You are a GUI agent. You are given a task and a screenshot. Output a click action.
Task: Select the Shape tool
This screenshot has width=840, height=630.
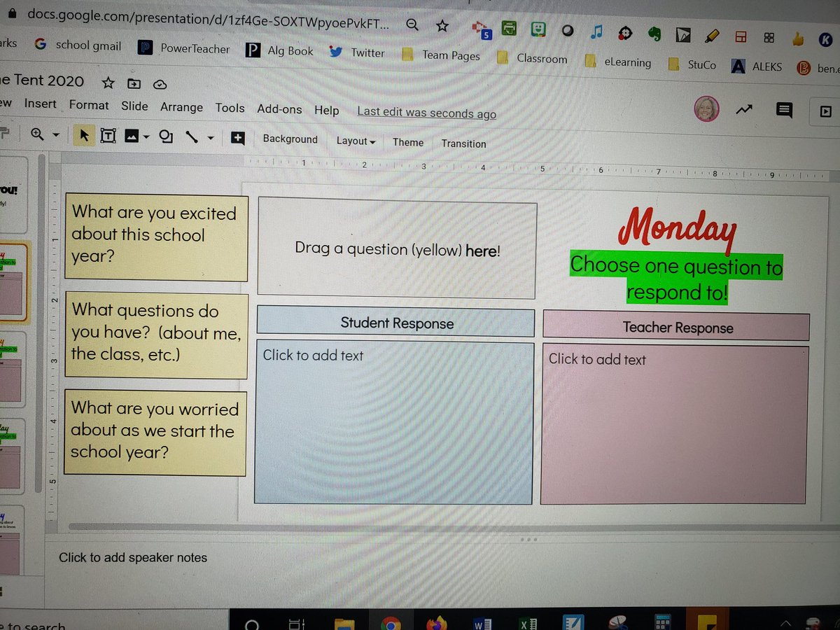point(166,136)
